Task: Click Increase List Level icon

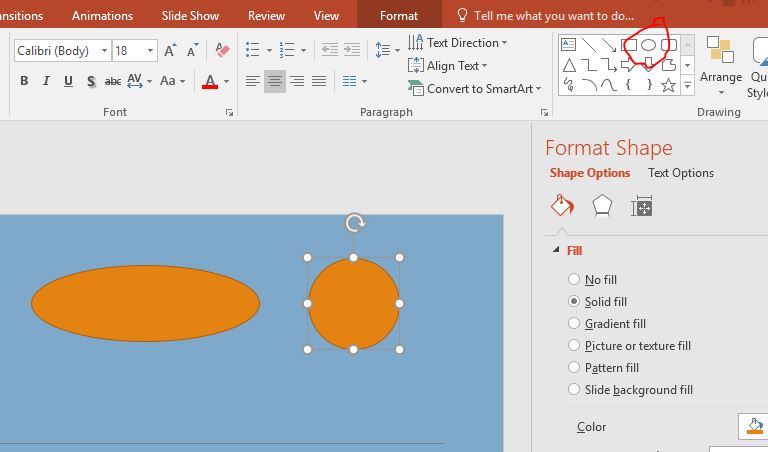Action: (352, 49)
